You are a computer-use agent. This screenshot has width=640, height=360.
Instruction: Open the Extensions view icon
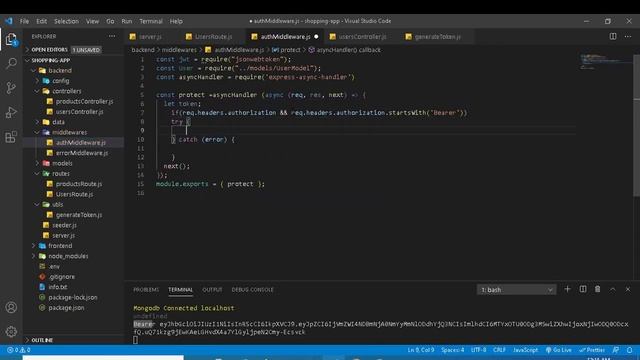(11, 137)
